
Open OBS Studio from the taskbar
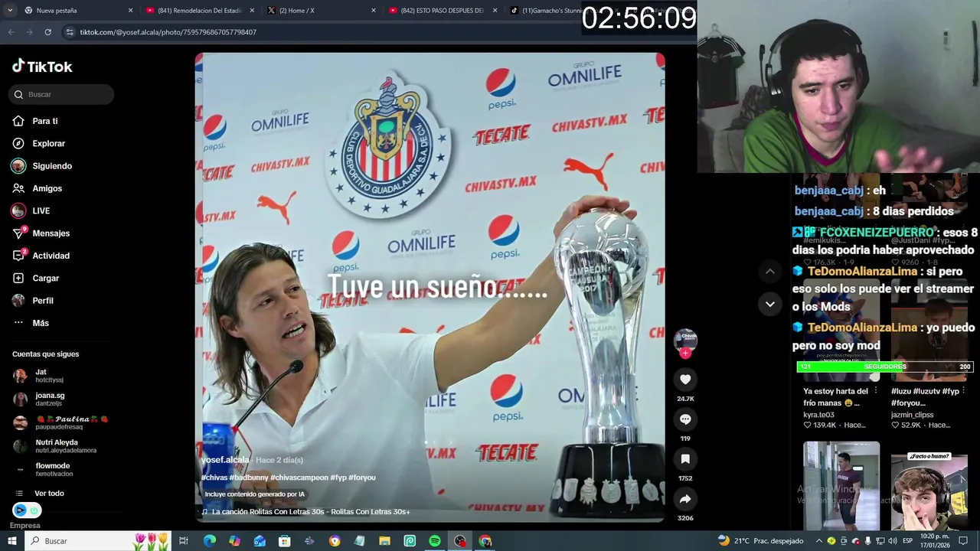tap(460, 541)
